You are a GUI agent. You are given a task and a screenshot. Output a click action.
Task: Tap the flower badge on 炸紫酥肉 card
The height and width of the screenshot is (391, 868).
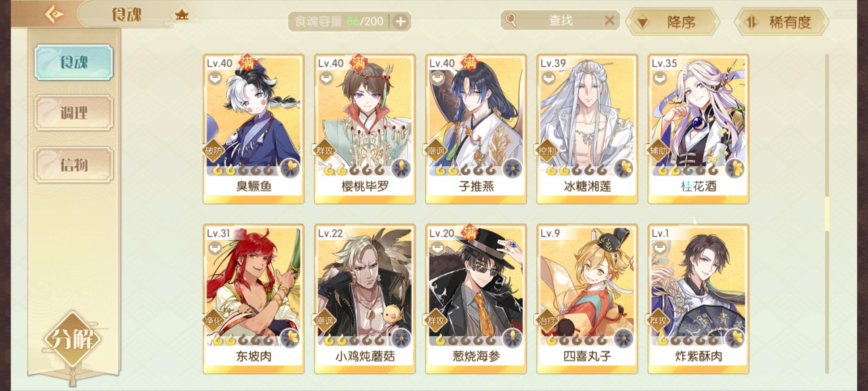735,338
